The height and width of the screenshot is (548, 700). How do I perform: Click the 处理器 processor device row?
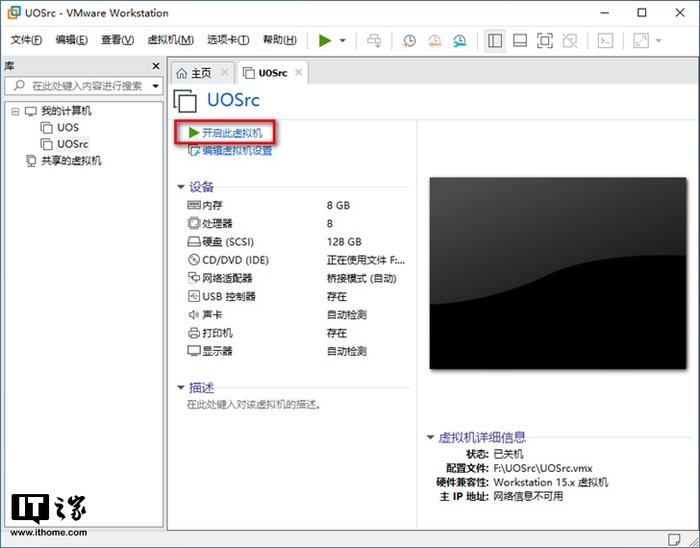[x=296, y=224]
